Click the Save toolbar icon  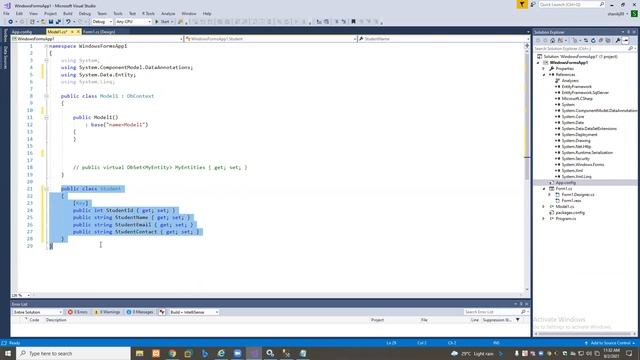coord(51,22)
